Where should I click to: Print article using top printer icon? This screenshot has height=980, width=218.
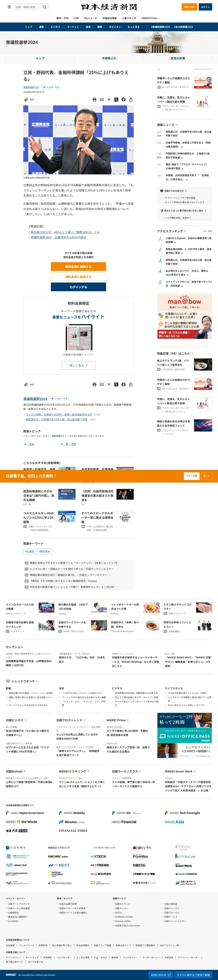point(94,100)
